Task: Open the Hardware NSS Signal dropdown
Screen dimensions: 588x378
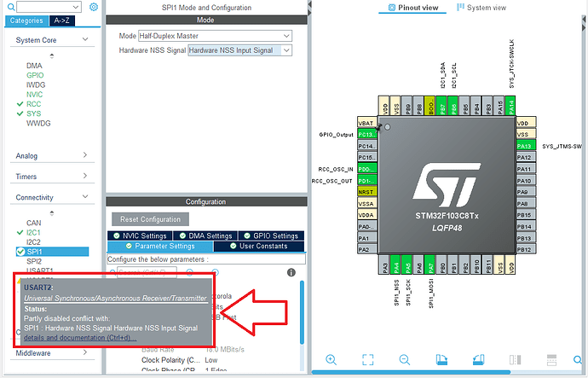Action: (239, 51)
